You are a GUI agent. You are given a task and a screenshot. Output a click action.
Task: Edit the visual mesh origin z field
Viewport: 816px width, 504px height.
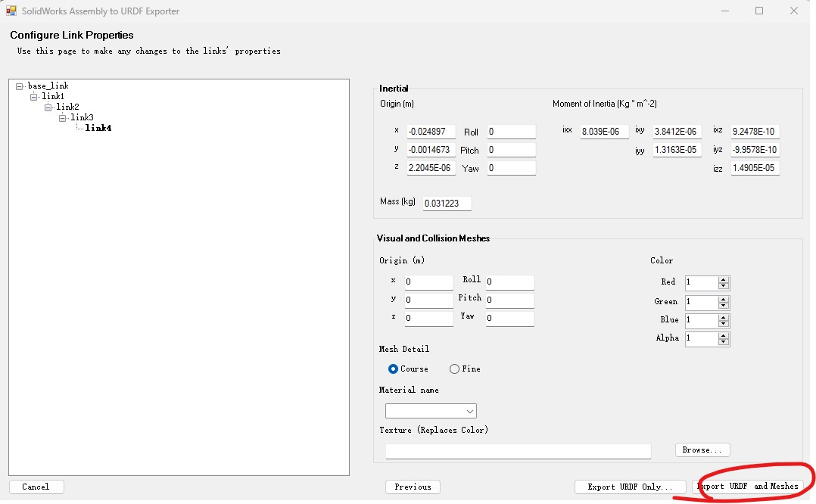(x=428, y=319)
